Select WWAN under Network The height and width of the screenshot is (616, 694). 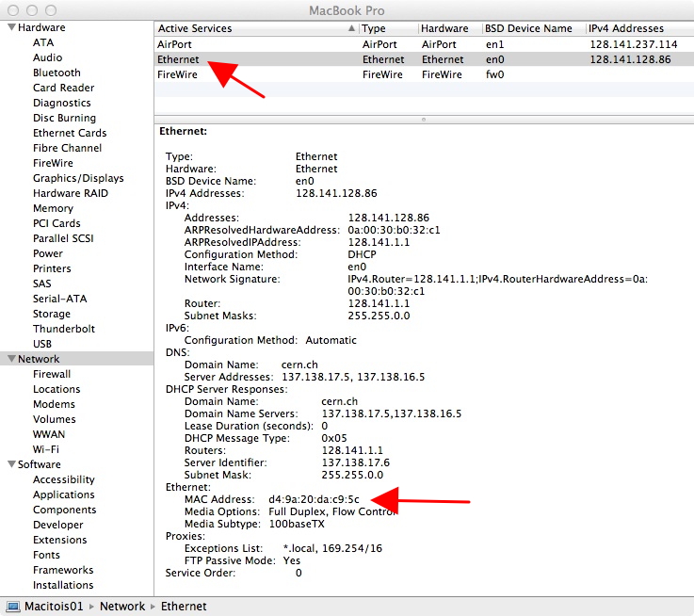49,434
